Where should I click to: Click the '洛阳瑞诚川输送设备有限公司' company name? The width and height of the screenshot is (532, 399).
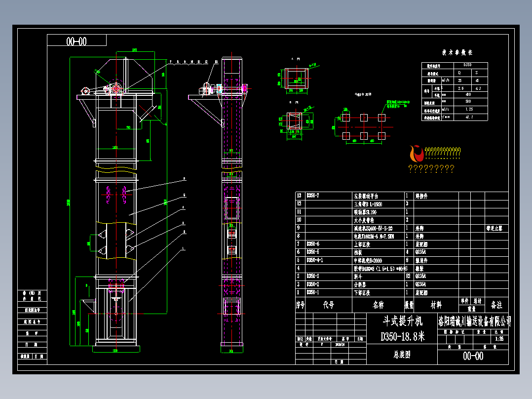click(475, 321)
